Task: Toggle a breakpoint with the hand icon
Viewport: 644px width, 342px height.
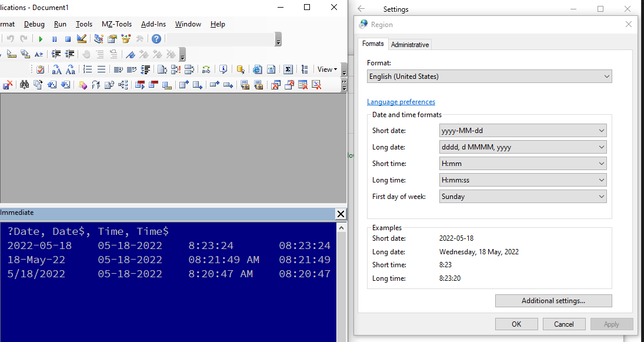Action: 86,54
